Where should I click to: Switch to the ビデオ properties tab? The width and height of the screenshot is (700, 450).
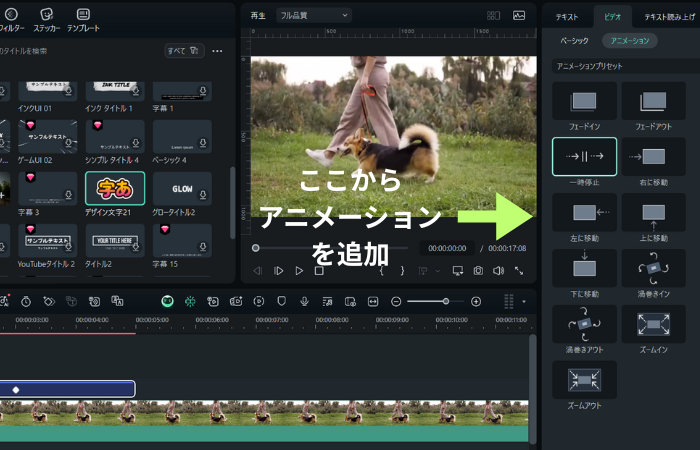tap(612, 17)
